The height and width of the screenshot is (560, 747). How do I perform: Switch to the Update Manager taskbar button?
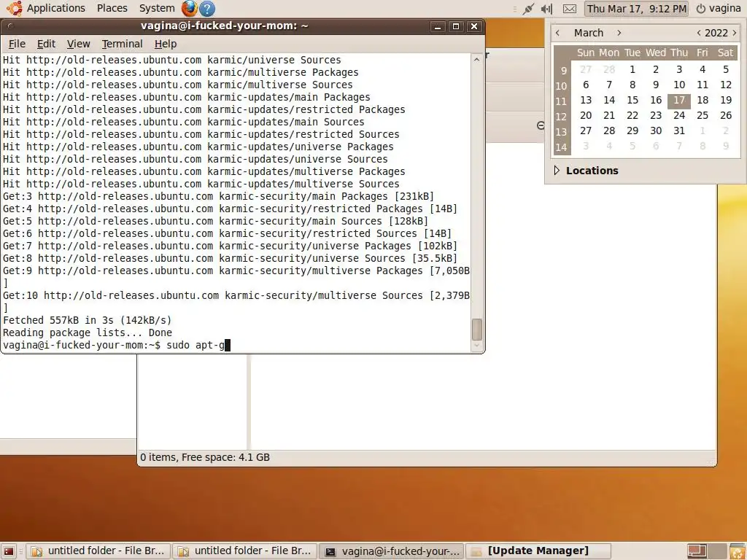(538, 551)
